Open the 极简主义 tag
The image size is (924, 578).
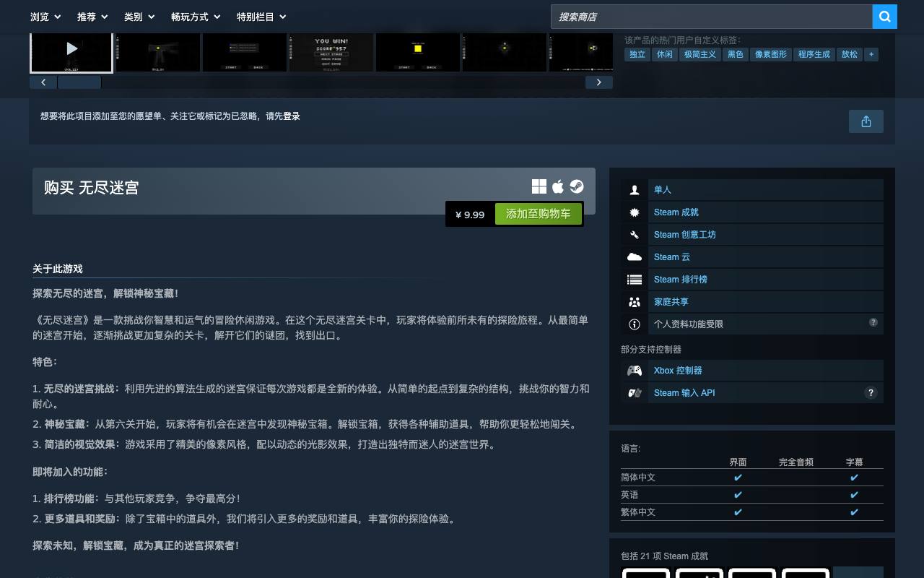point(700,54)
